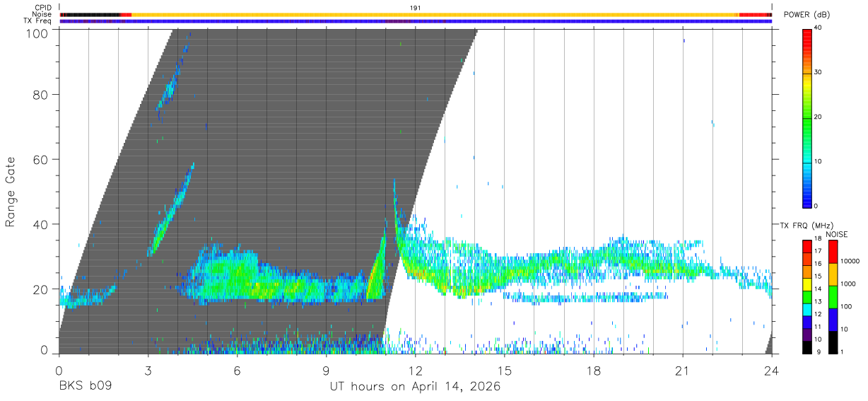868x401 pixels.
Task: Click the 30 tick on power scale
Action: click(819, 72)
